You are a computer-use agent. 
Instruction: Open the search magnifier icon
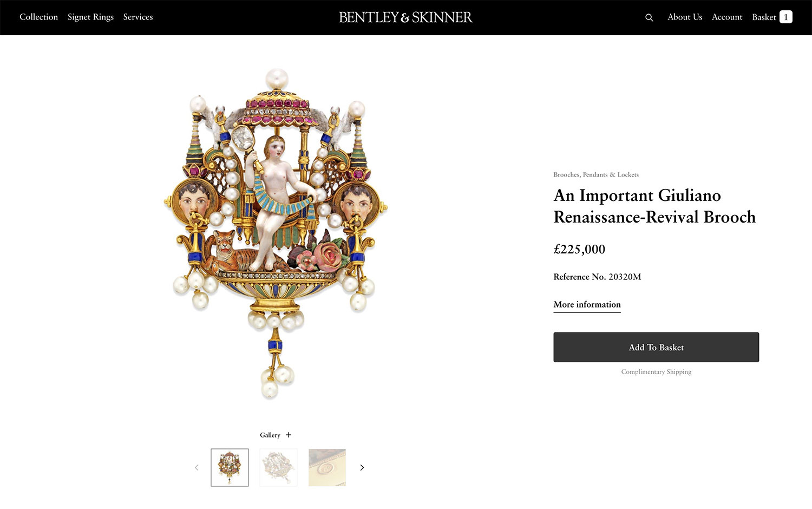pyautogui.click(x=649, y=17)
